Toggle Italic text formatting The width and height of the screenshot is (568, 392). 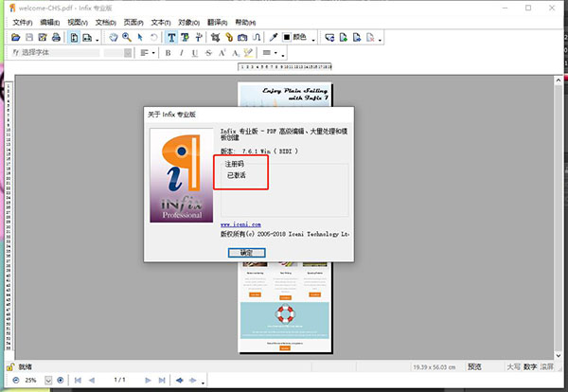click(182, 53)
